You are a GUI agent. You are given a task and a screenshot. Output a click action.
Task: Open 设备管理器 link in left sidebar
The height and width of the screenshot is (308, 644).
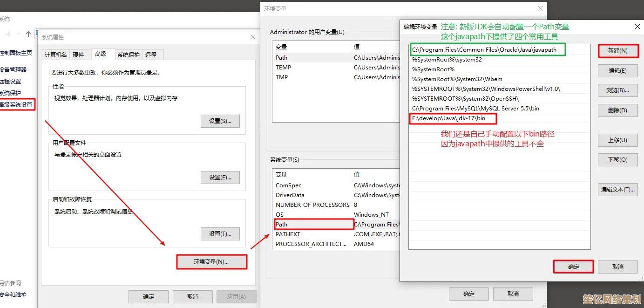click(x=13, y=69)
